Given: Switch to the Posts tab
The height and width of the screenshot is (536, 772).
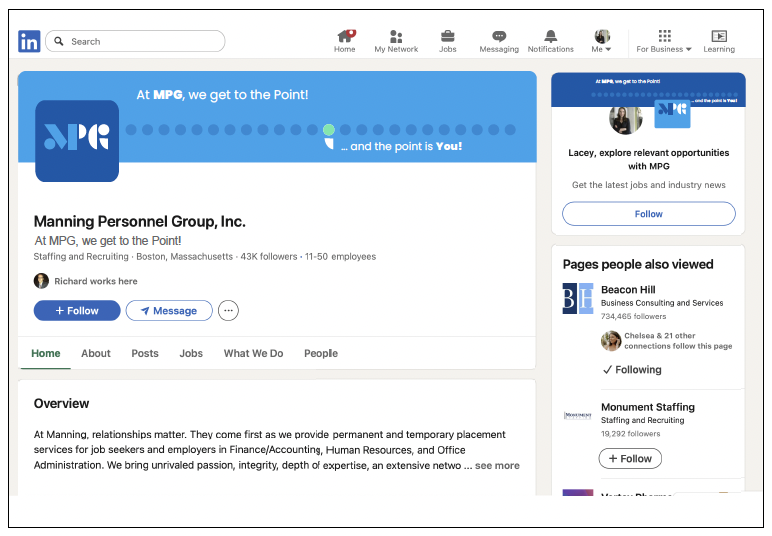Looking at the screenshot, I should [145, 353].
